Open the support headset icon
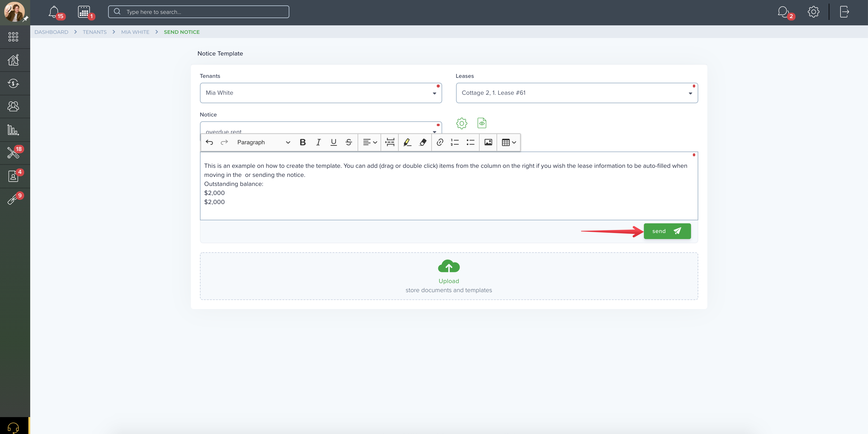Screen dimensions: 868x434 click(x=13, y=428)
